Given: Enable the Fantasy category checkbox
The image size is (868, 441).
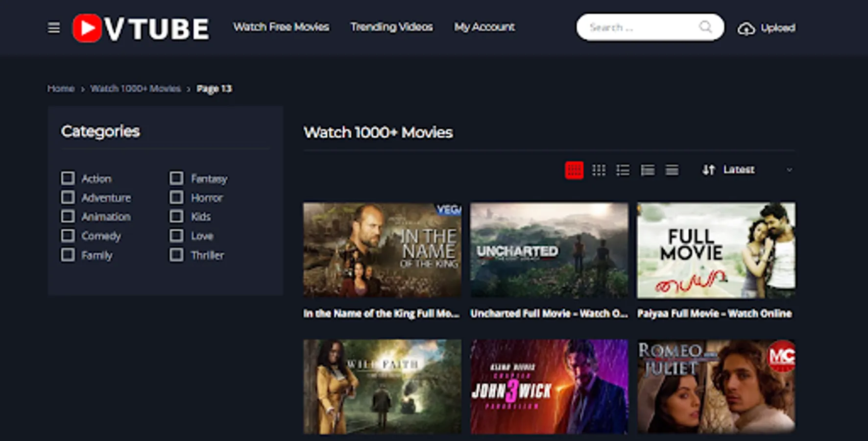Looking at the screenshot, I should coord(176,178).
